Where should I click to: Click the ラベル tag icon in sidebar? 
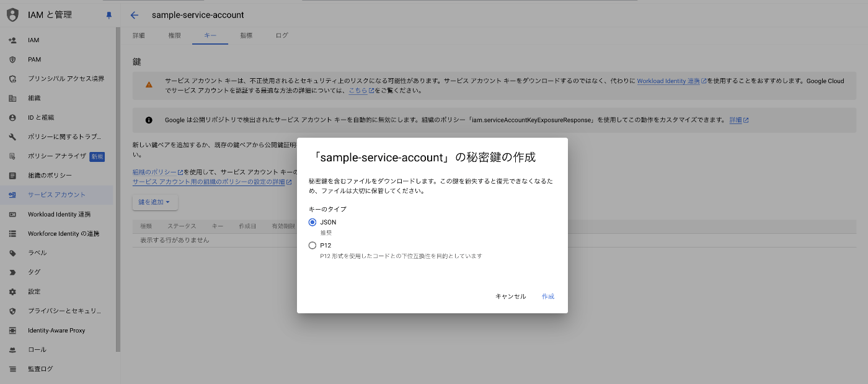(12, 253)
